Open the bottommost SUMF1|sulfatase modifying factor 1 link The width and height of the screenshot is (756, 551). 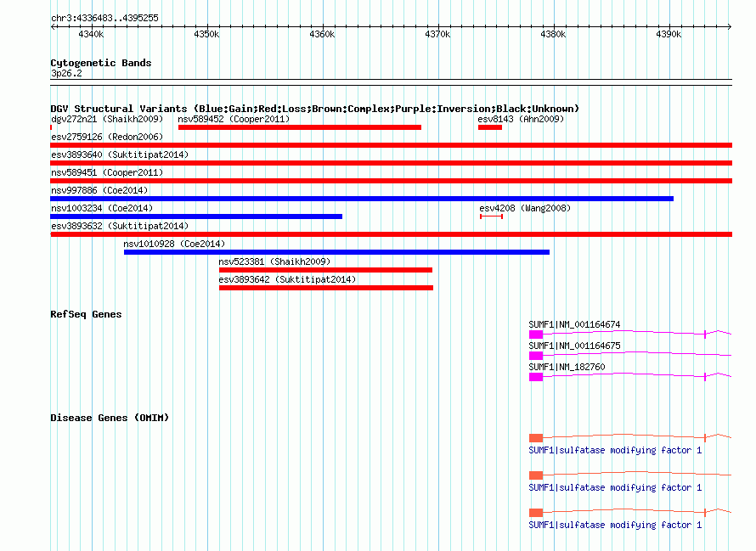tap(615, 525)
